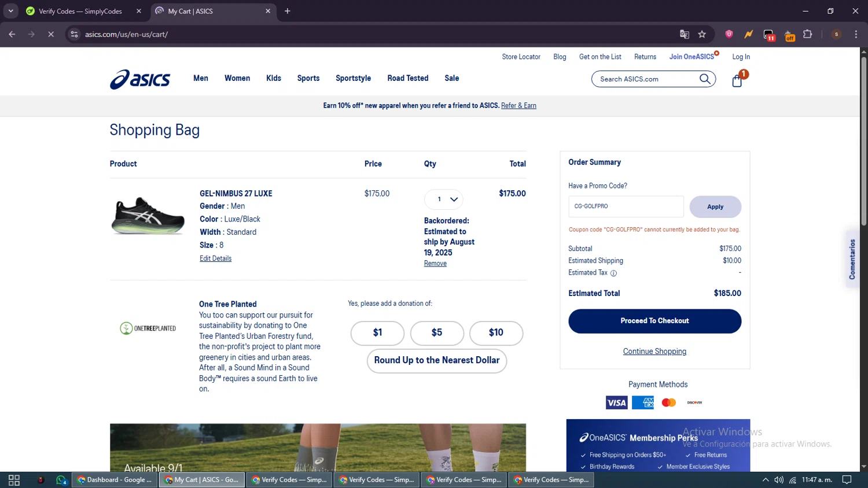Open the Returns link

[x=645, y=57]
